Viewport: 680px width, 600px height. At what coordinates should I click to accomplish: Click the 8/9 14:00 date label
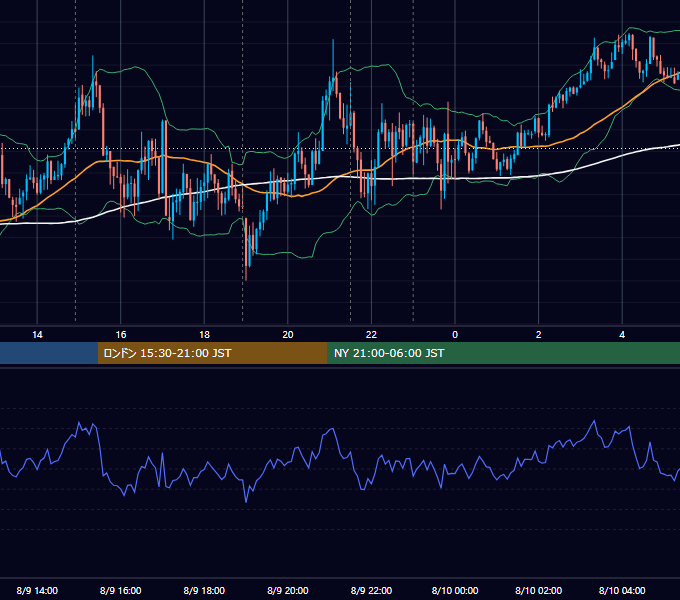[37, 590]
